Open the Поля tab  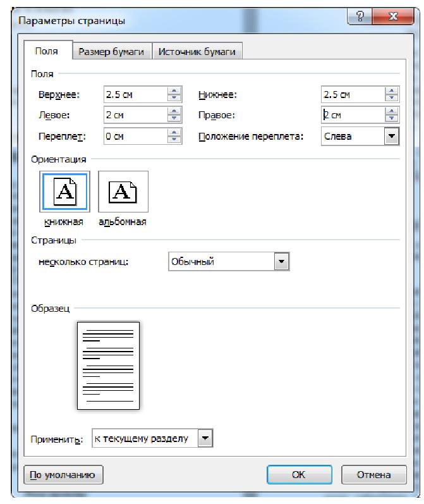46,52
